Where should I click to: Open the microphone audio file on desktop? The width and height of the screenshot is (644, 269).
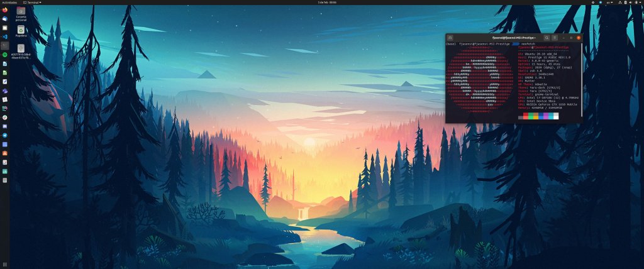(21, 48)
